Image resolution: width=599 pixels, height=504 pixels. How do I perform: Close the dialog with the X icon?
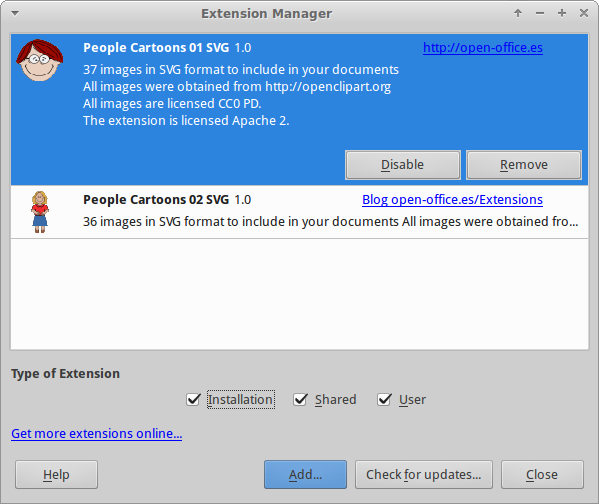pos(584,13)
